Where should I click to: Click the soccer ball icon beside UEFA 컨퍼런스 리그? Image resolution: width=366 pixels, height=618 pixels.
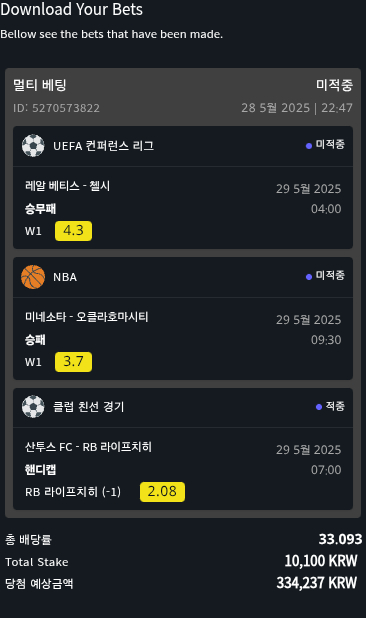(x=33, y=146)
